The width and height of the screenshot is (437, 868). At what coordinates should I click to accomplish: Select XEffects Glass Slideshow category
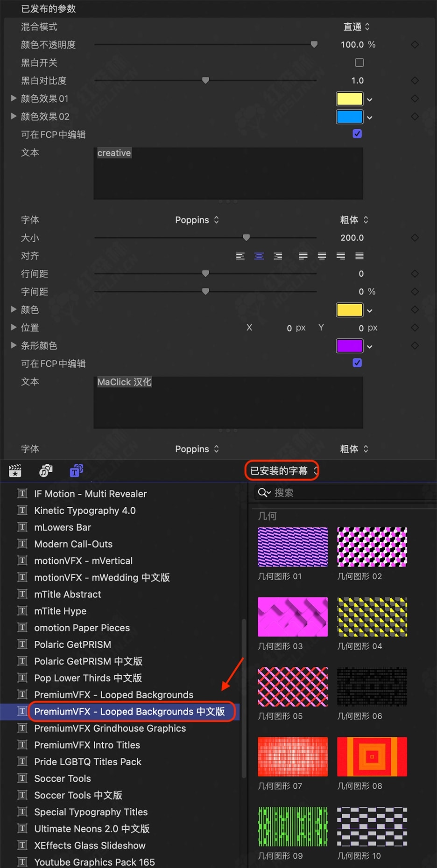(90, 845)
